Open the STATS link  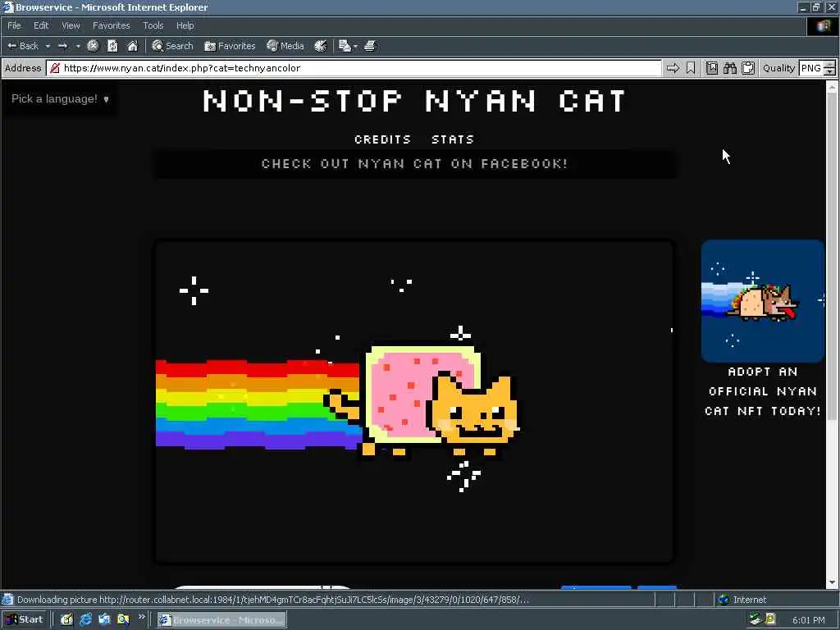click(453, 139)
